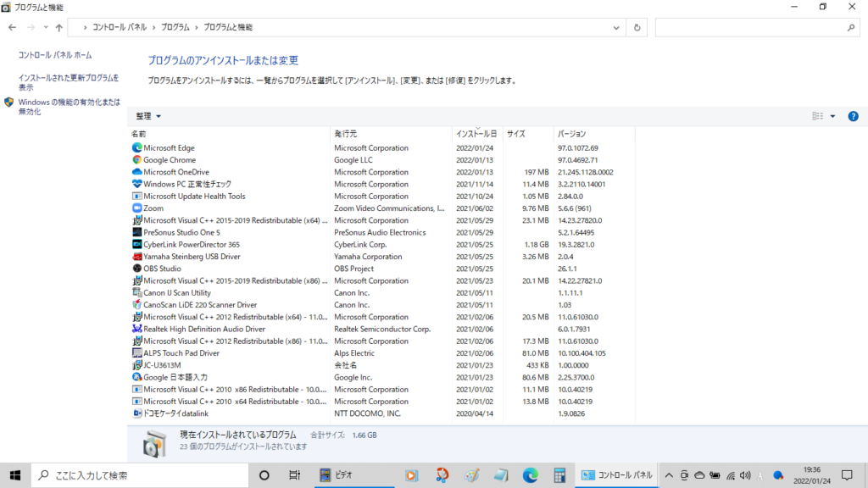Open インストールされた更新プログラムを表示 link
The width and height of the screenshot is (868, 488).
[x=68, y=82]
